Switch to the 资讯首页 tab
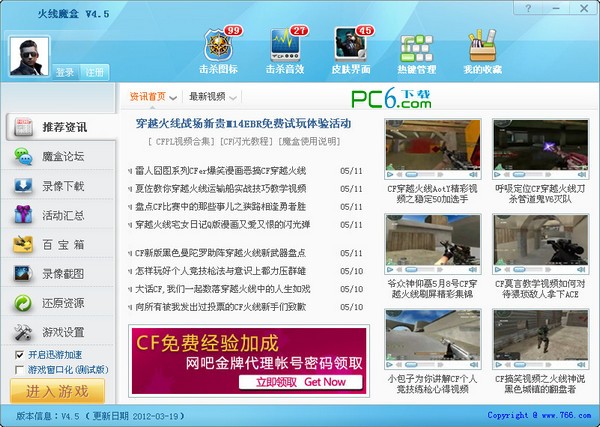 (x=148, y=96)
